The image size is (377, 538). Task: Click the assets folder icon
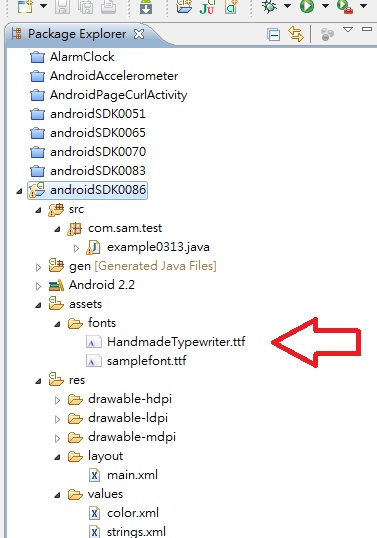(x=56, y=304)
